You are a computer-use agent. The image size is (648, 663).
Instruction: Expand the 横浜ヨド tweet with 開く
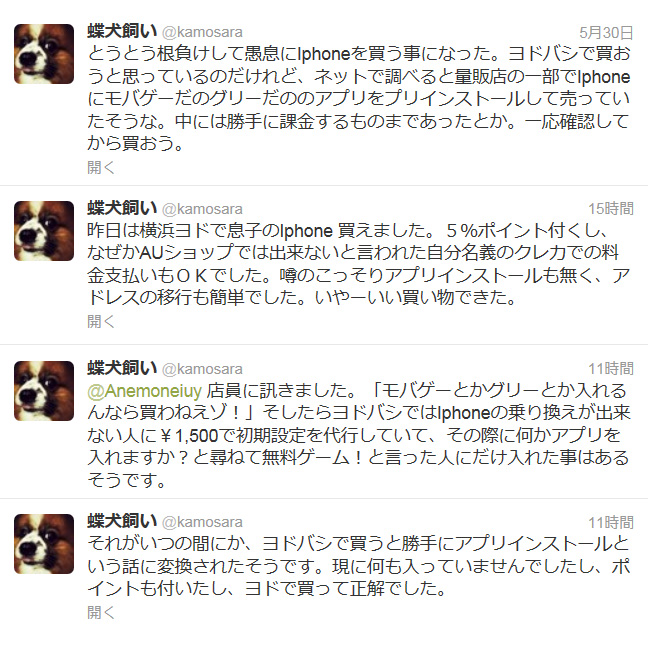[101, 321]
